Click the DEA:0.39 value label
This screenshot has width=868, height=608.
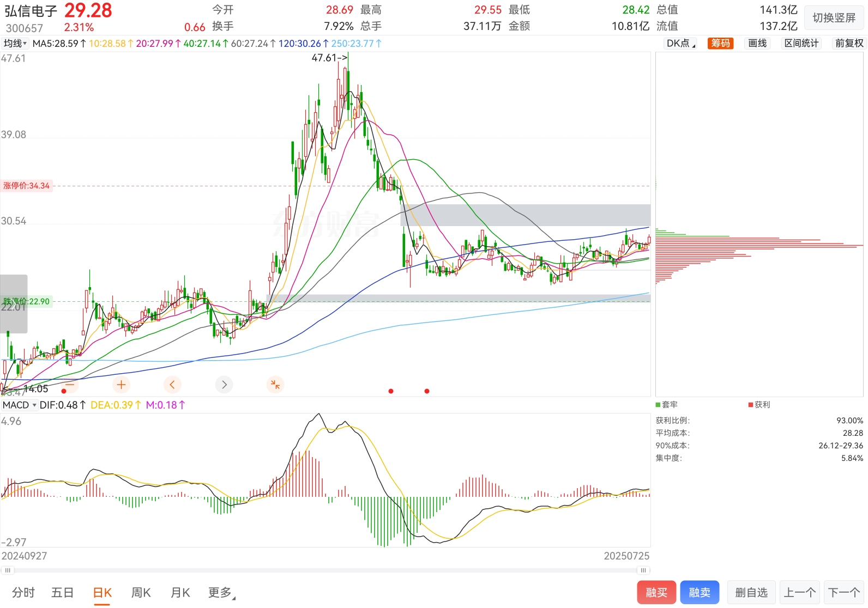[116, 405]
